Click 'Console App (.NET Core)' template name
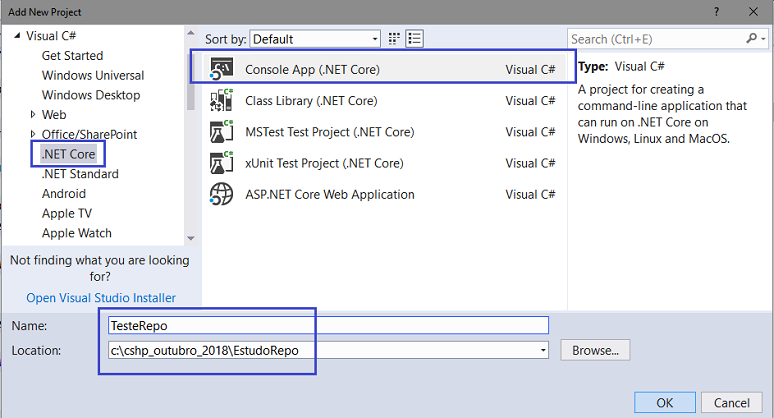This screenshot has height=418, width=774. (312, 70)
